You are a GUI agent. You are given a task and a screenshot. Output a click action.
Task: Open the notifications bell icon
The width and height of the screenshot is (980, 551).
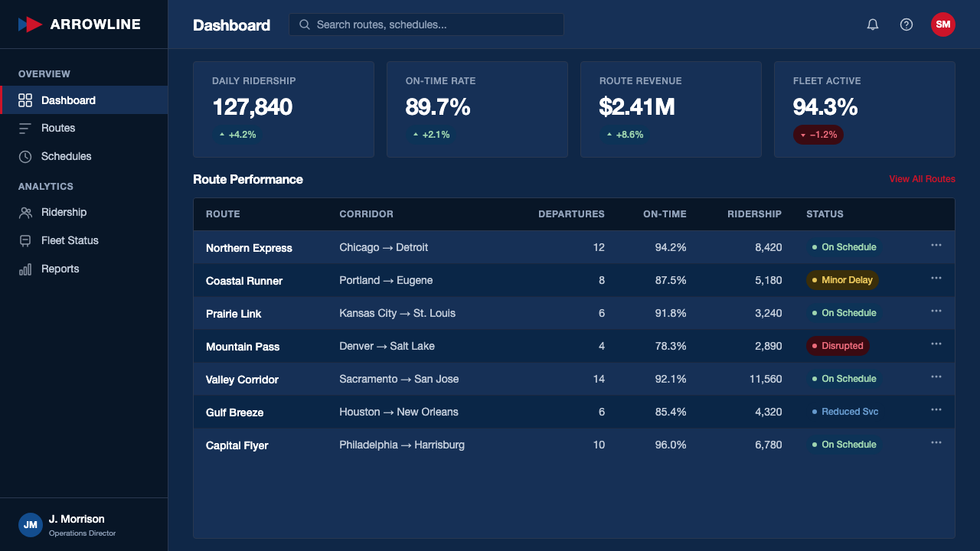(873, 24)
